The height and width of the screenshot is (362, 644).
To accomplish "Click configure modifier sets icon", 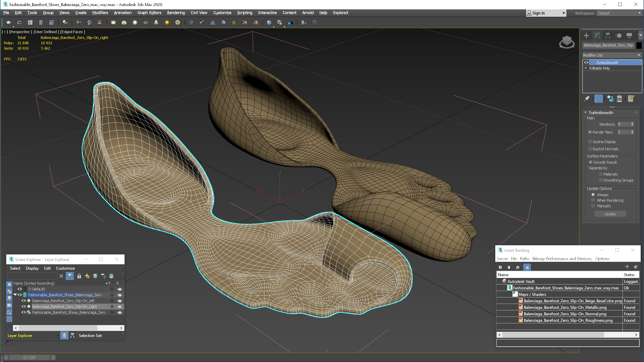I will coord(631,99).
